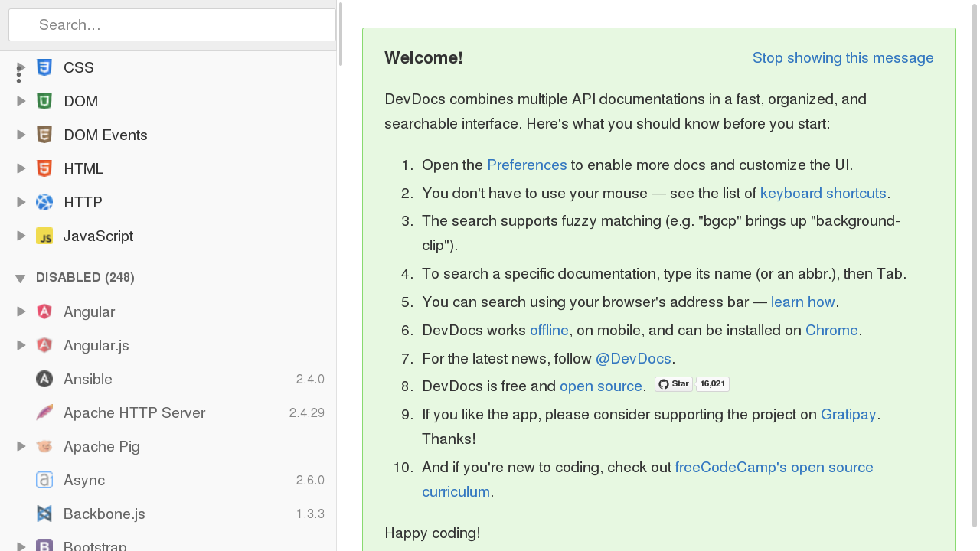Click the main content scrollbar thumb
Image resolution: width=980 pixels, height=551 pixels.
(975, 265)
